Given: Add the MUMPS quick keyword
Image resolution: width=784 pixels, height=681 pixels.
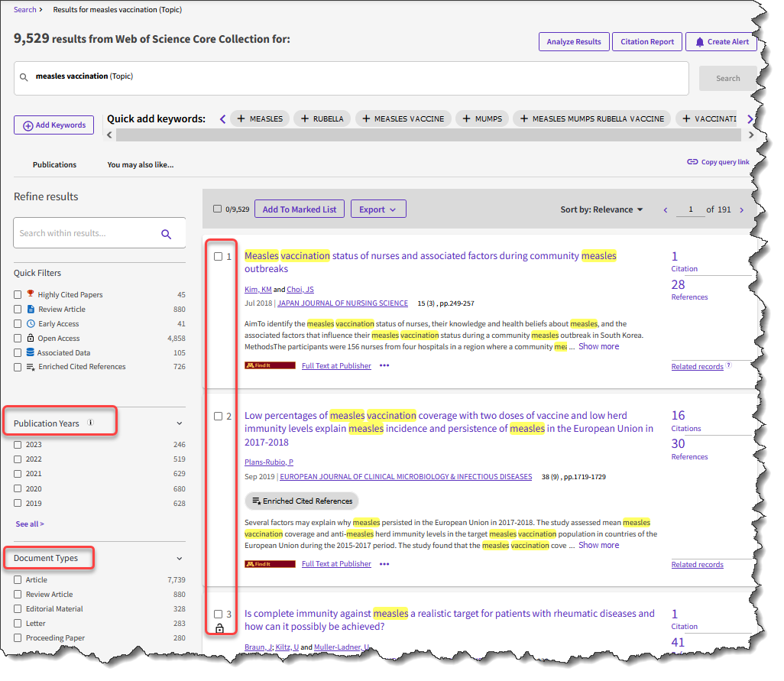Looking at the screenshot, I should point(482,118).
